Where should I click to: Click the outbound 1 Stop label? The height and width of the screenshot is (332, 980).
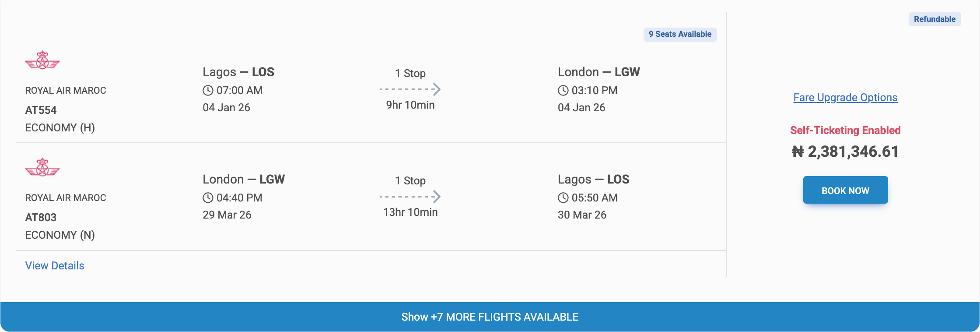[x=410, y=73]
